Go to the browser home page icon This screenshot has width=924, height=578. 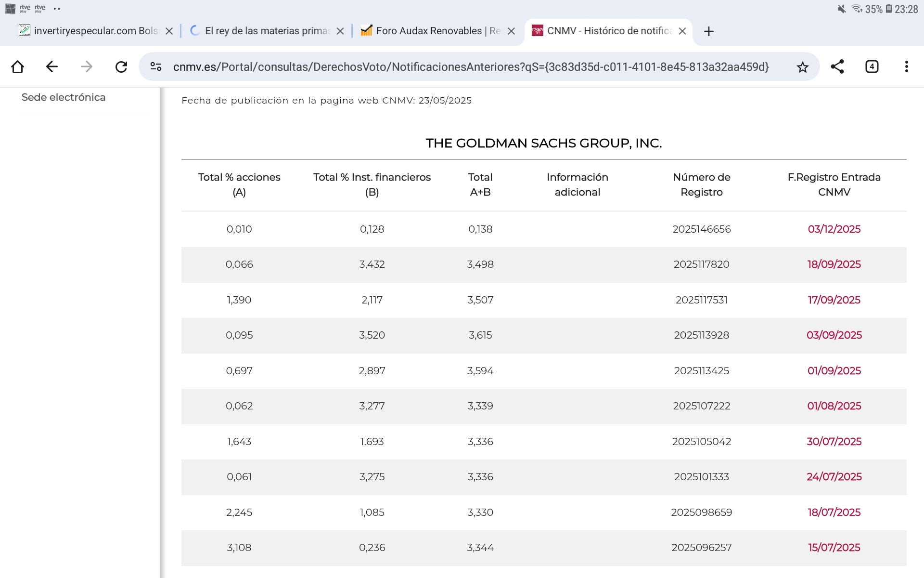[x=18, y=66]
